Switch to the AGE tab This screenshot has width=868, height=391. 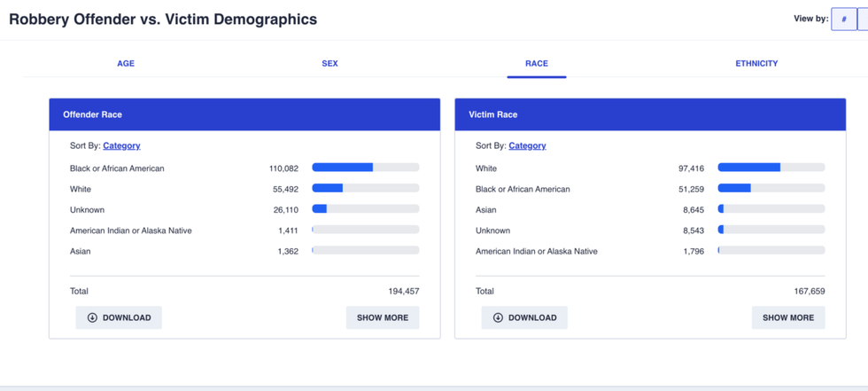126,64
